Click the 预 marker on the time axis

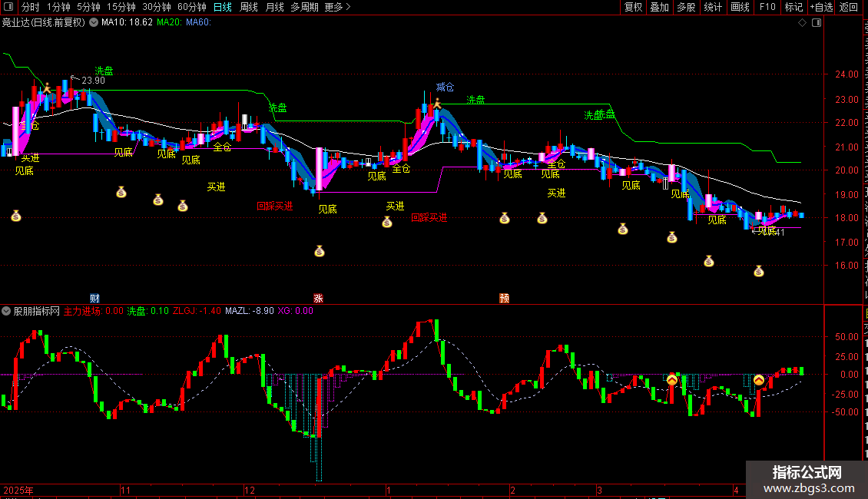pos(505,298)
